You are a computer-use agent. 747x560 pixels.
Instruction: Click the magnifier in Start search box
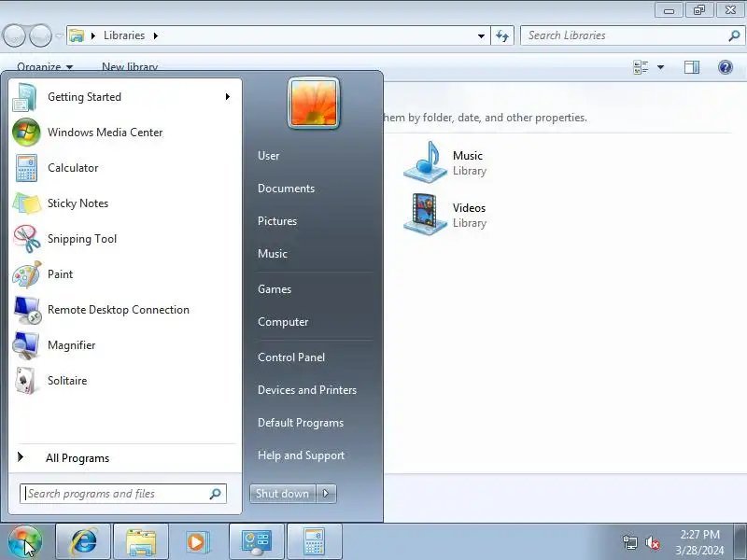point(216,494)
